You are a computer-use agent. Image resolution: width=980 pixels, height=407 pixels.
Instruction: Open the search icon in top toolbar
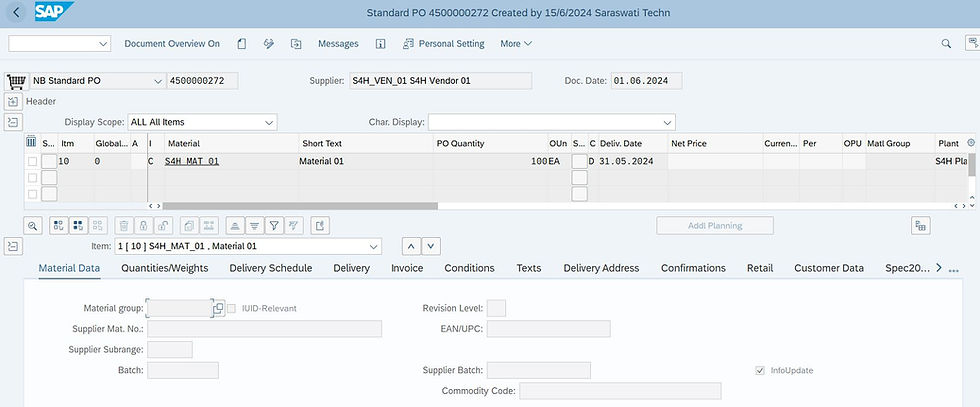click(946, 44)
